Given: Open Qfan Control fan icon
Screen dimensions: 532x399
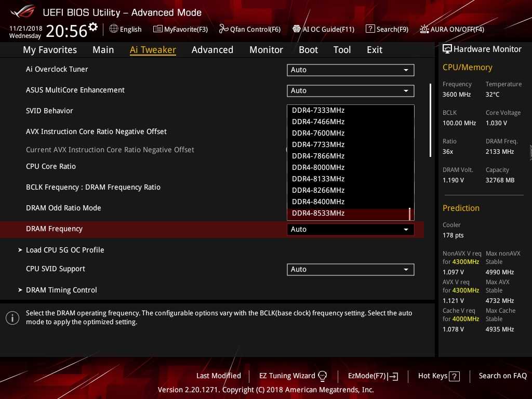Looking at the screenshot, I should point(223,29).
